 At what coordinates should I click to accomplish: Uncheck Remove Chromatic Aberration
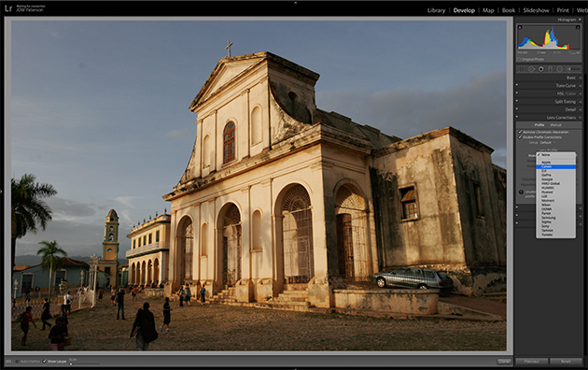[x=520, y=132]
